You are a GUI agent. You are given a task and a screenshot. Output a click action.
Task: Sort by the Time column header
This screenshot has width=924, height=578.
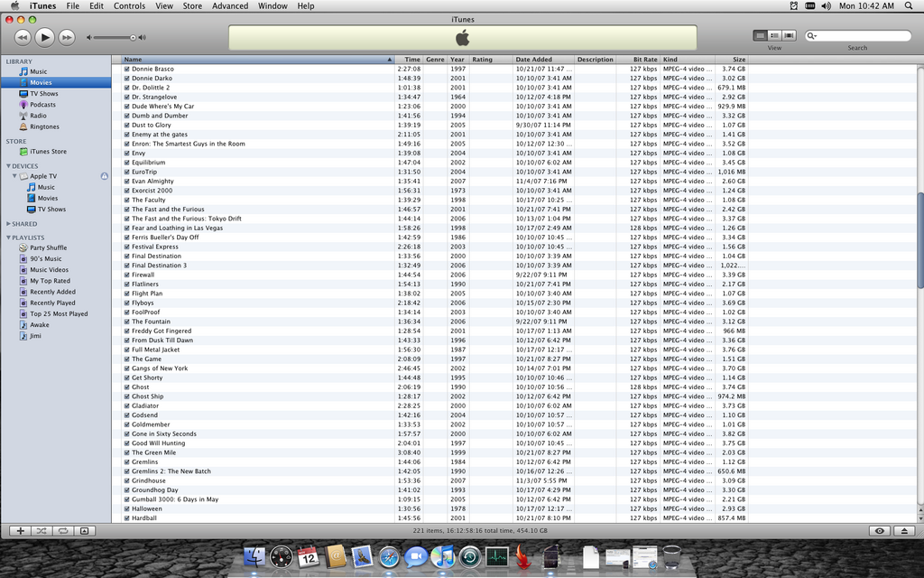click(x=409, y=60)
